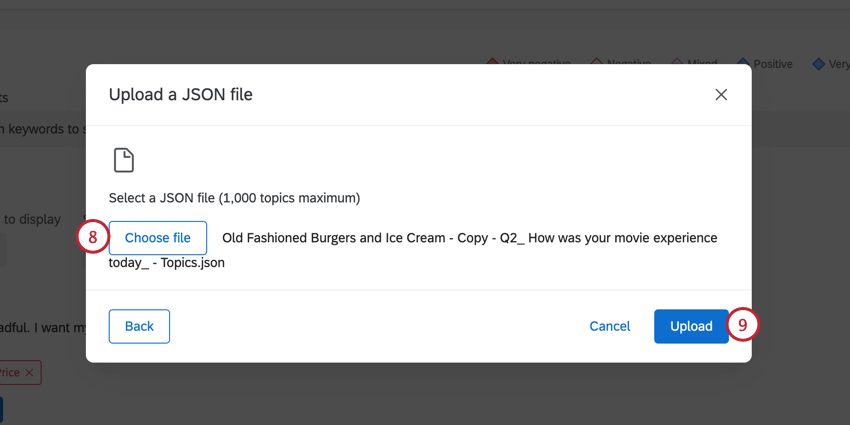Remove the Price topic tag
The height and width of the screenshot is (425, 850).
(30, 373)
